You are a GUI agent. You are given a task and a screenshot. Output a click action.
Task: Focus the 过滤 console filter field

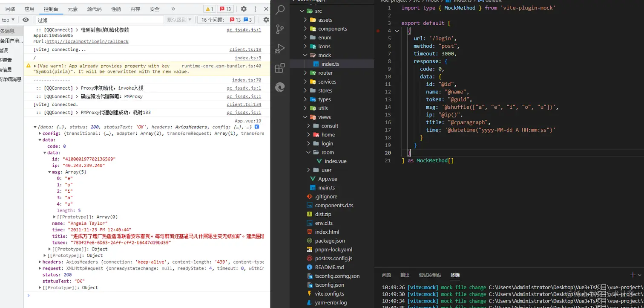point(99,20)
